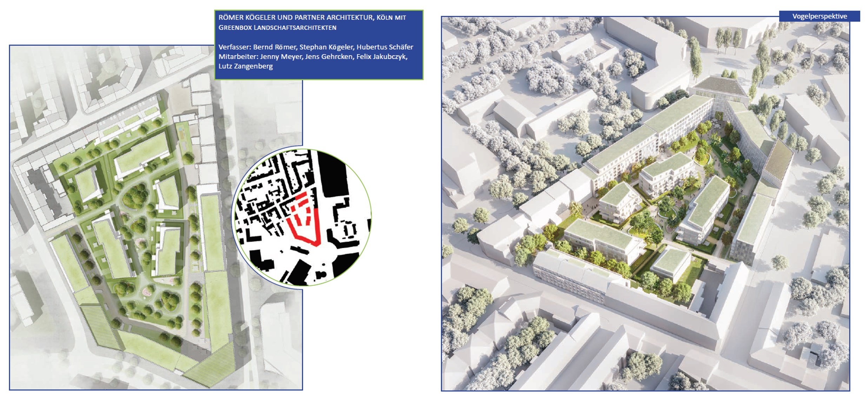Click the line "Verfasser: Bernd Römer, Stephan Kögeler, Hubertus Schäfer"
The width and height of the screenshot is (868, 396).
tap(316, 47)
